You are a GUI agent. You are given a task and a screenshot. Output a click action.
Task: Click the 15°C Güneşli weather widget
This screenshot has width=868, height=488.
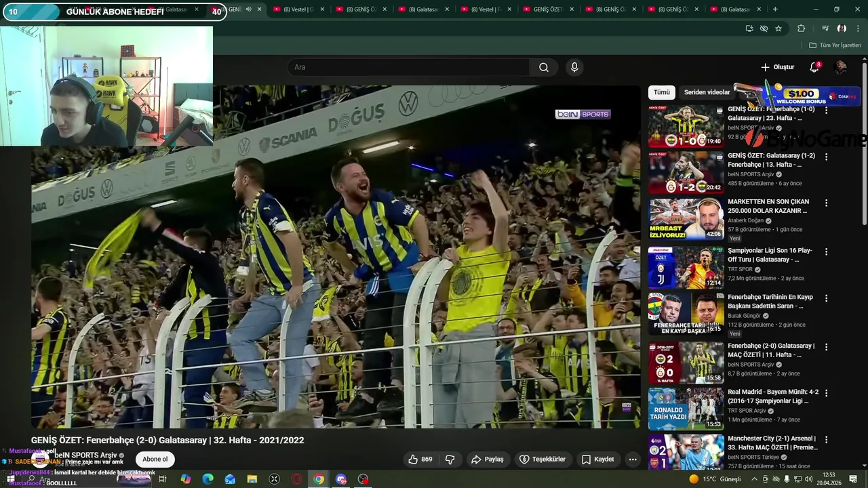click(715, 479)
